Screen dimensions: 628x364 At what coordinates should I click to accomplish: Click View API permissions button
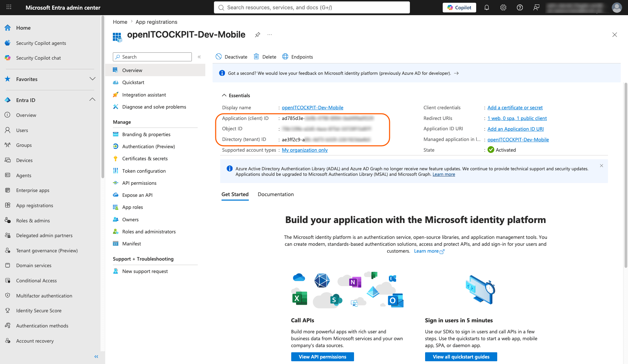click(322, 357)
